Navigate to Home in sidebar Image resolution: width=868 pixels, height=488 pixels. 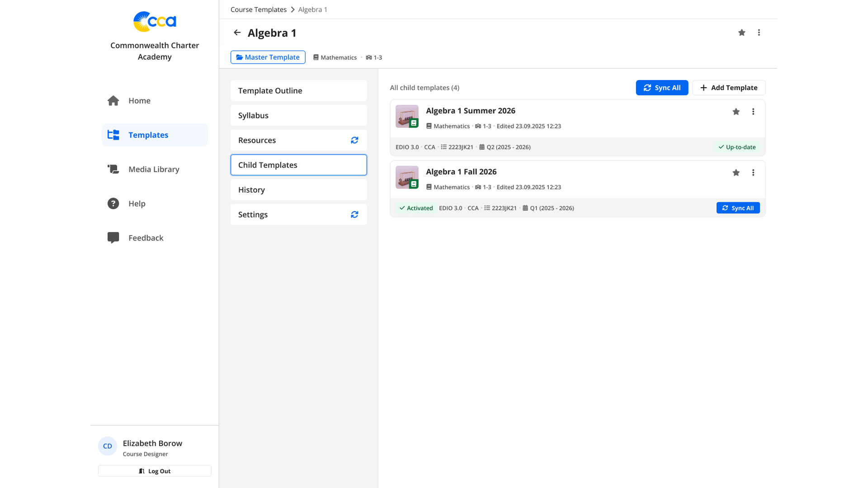[155, 101]
